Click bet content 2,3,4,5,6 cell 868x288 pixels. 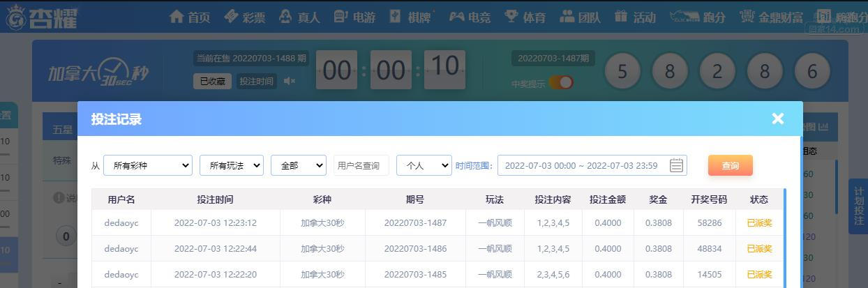click(x=553, y=274)
